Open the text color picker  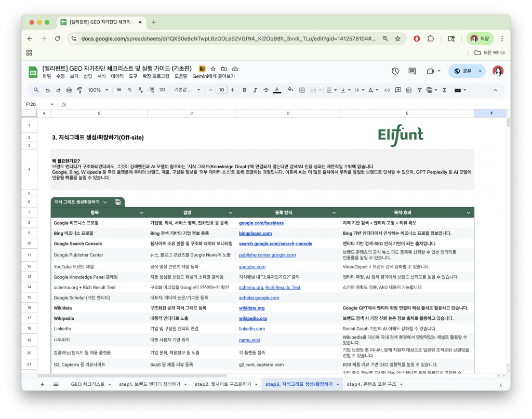pos(277,90)
